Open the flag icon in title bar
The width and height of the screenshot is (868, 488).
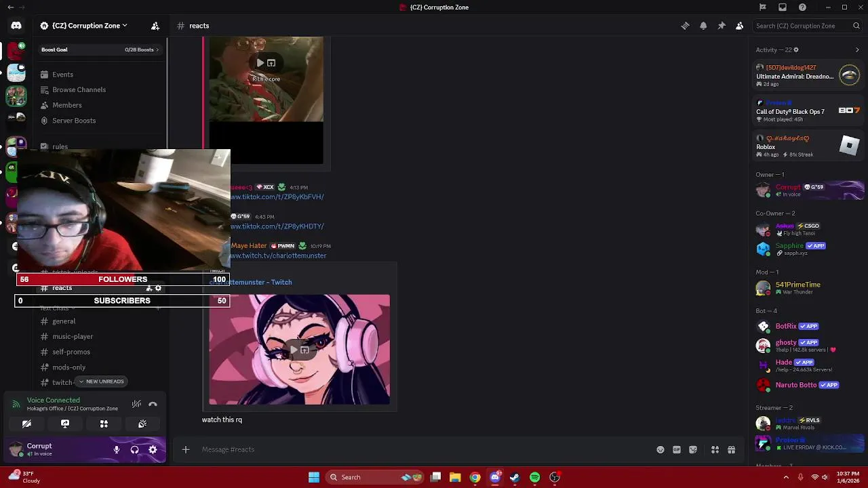(763, 7)
